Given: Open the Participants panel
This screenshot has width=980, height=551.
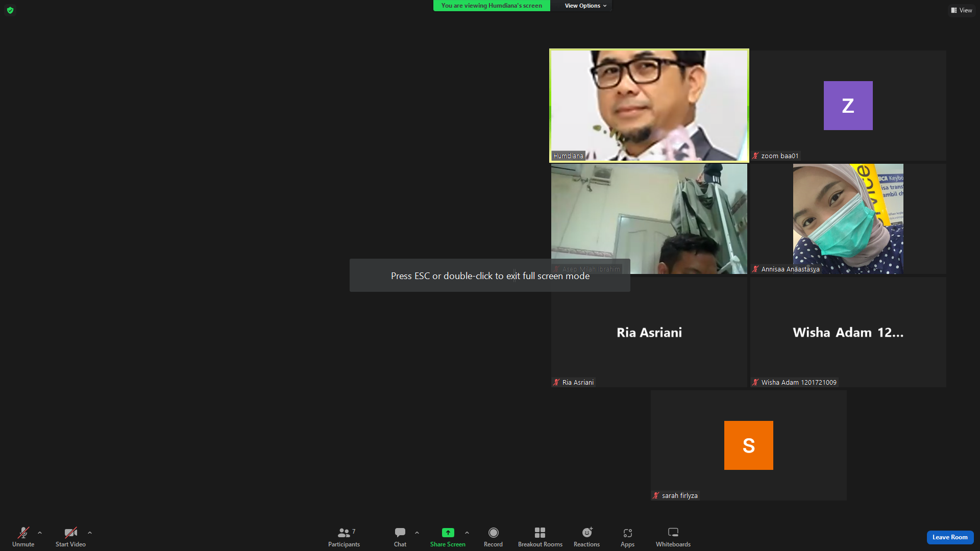Looking at the screenshot, I should 344,537.
